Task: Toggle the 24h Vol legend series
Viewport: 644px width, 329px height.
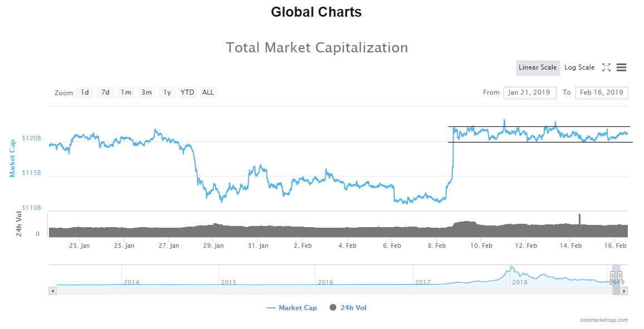Action: click(x=348, y=308)
